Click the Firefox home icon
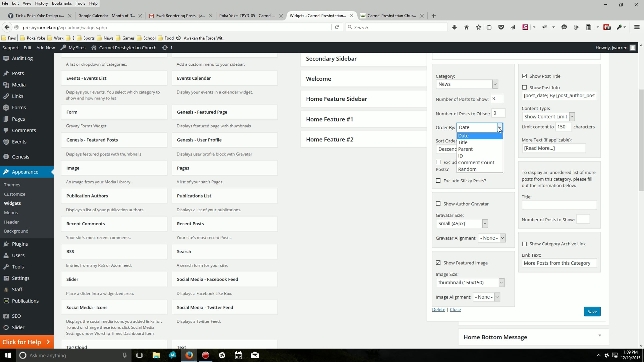 [x=466, y=27]
